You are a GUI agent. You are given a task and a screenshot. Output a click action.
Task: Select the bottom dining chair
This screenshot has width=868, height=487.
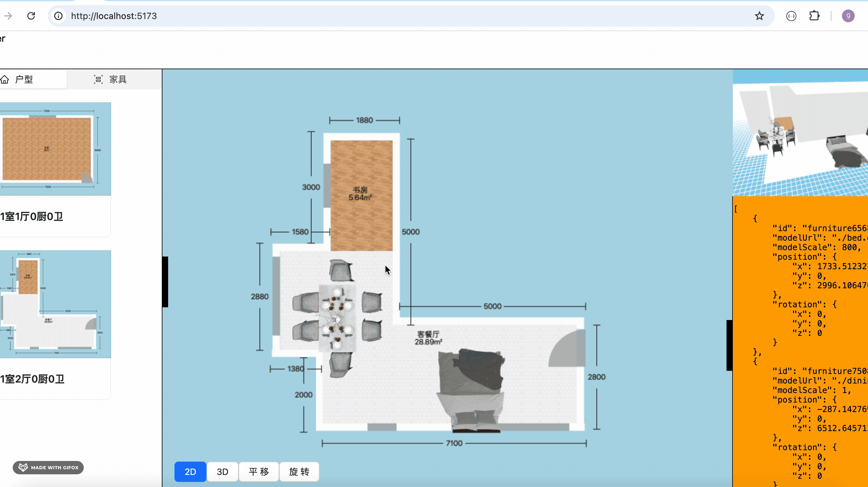pos(341,365)
